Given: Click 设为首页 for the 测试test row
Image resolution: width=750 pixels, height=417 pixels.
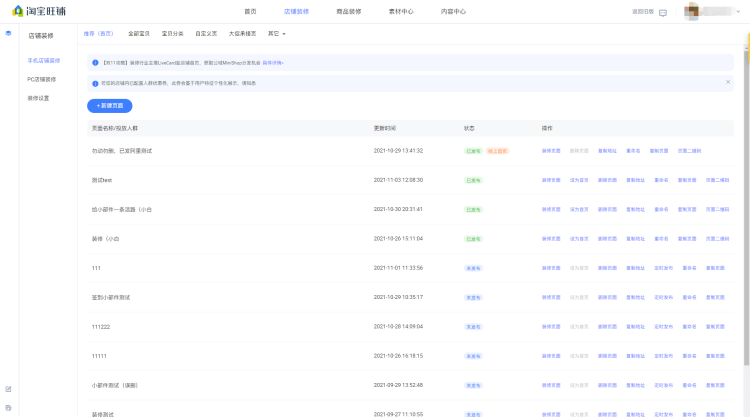Looking at the screenshot, I should coord(579,180).
